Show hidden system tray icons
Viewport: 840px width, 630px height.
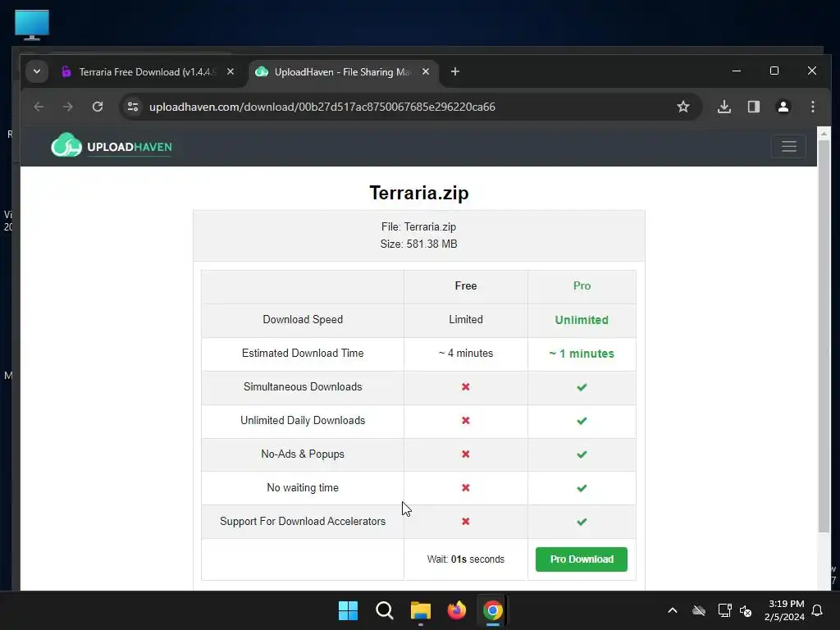tap(673, 610)
